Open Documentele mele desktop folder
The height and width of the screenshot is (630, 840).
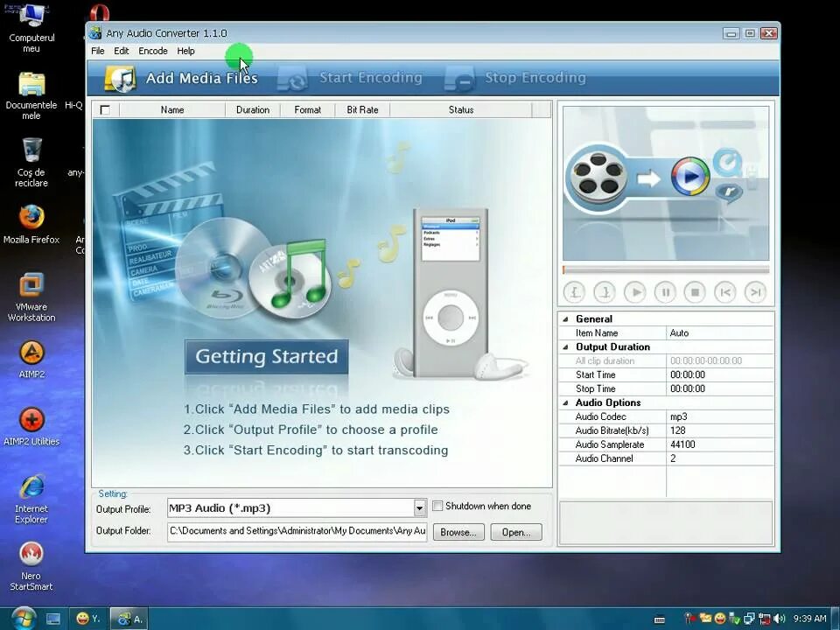pos(31,95)
